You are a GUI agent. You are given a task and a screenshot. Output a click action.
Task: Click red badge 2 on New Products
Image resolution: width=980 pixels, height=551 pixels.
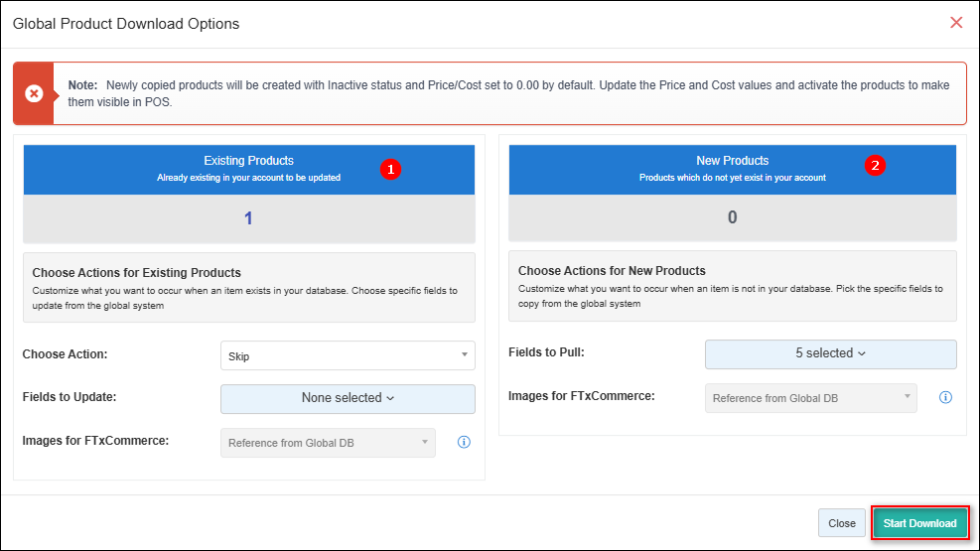(875, 165)
